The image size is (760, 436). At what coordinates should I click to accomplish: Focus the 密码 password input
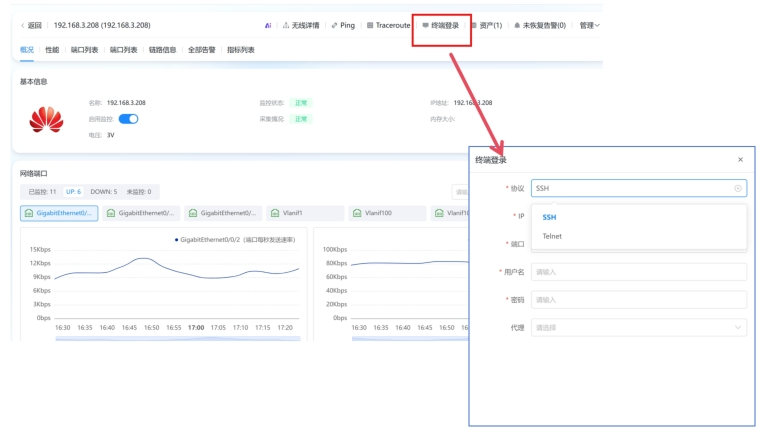[639, 300]
